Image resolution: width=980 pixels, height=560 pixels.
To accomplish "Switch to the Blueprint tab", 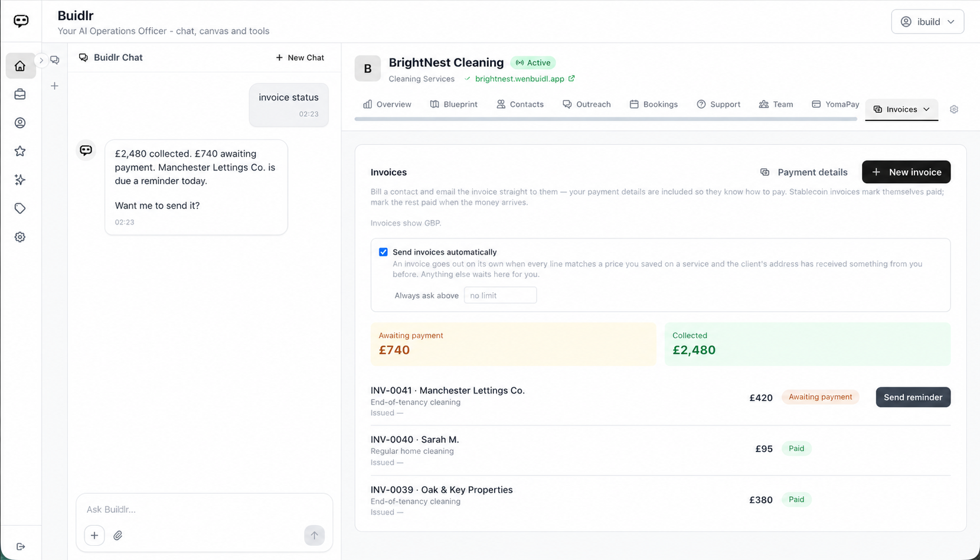I will coord(454,105).
